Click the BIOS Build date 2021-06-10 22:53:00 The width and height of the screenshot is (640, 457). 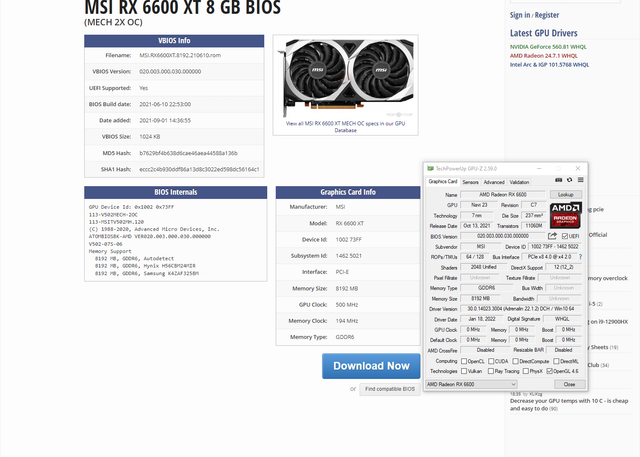coord(165,104)
